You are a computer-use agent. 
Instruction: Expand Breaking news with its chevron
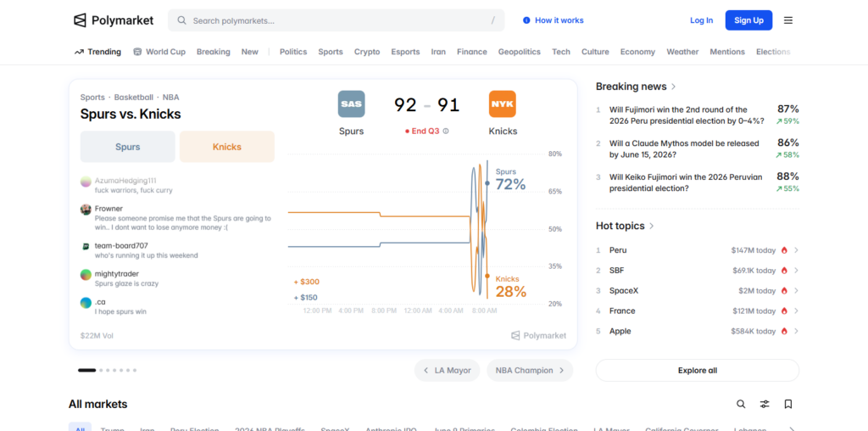click(x=674, y=87)
